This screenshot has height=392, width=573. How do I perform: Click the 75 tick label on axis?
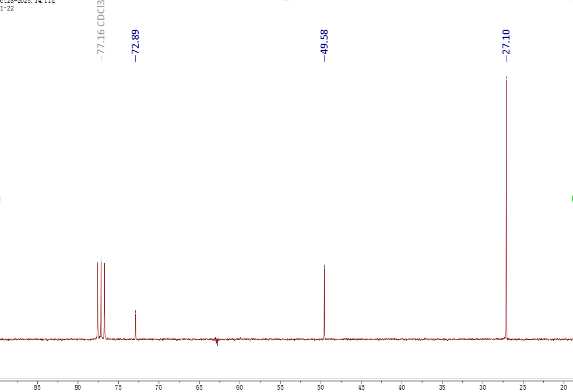pyautogui.click(x=118, y=387)
